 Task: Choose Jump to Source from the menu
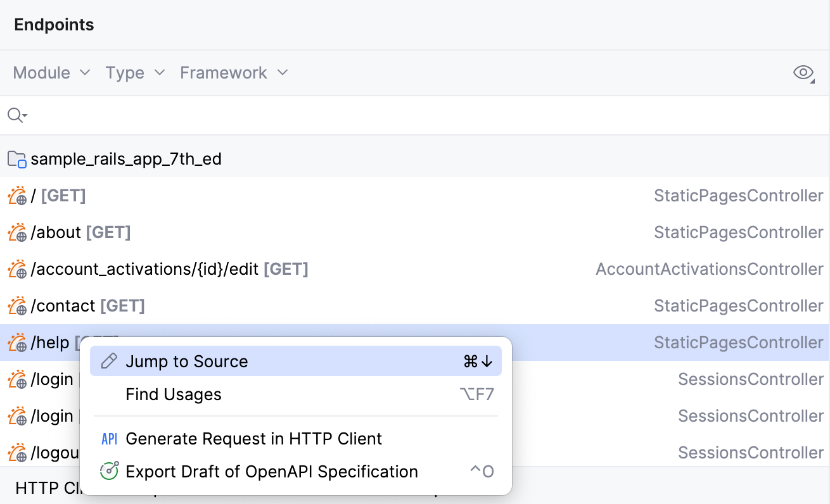(187, 360)
